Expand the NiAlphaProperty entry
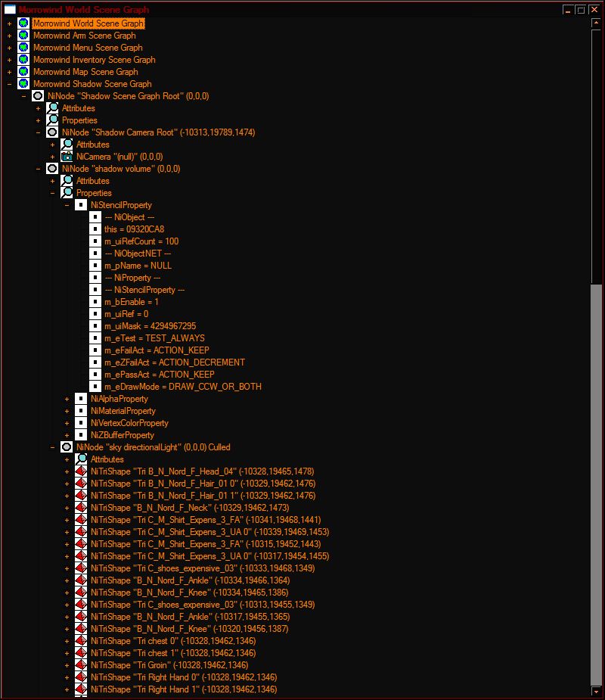The width and height of the screenshot is (605, 700). tap(67, 398)
